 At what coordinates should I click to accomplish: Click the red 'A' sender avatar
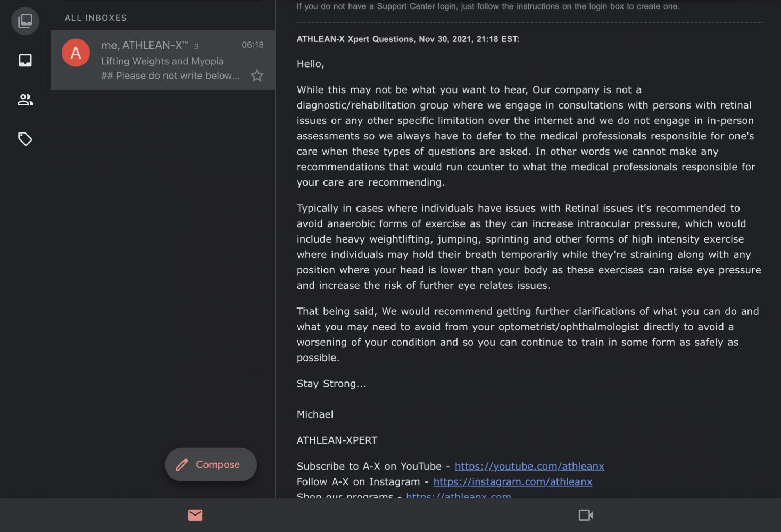76,53
